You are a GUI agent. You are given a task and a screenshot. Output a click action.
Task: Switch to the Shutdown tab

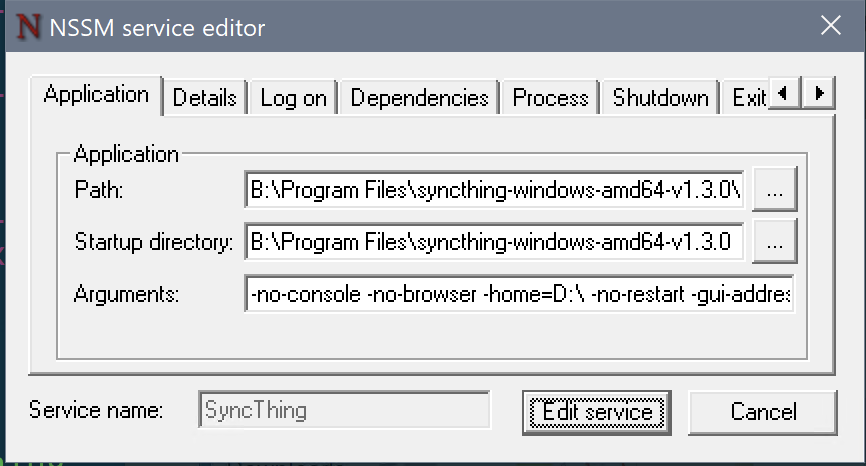(660, 98)
